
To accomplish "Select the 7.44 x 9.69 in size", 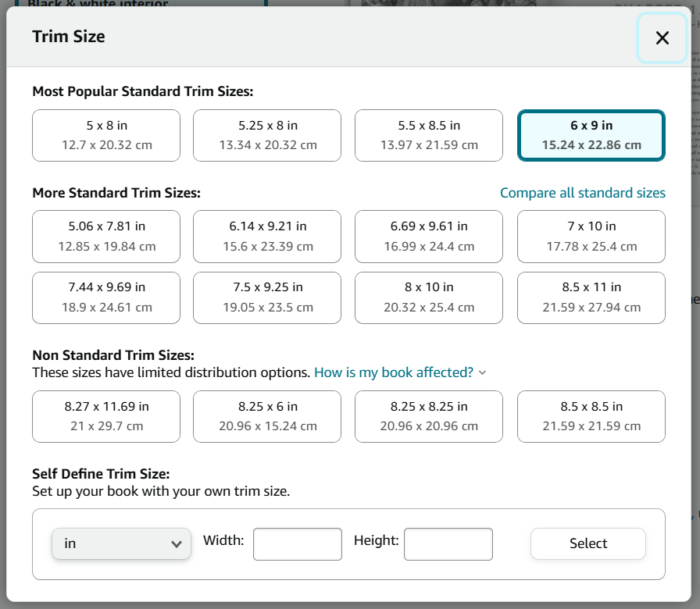I will (x=105, y=297).
